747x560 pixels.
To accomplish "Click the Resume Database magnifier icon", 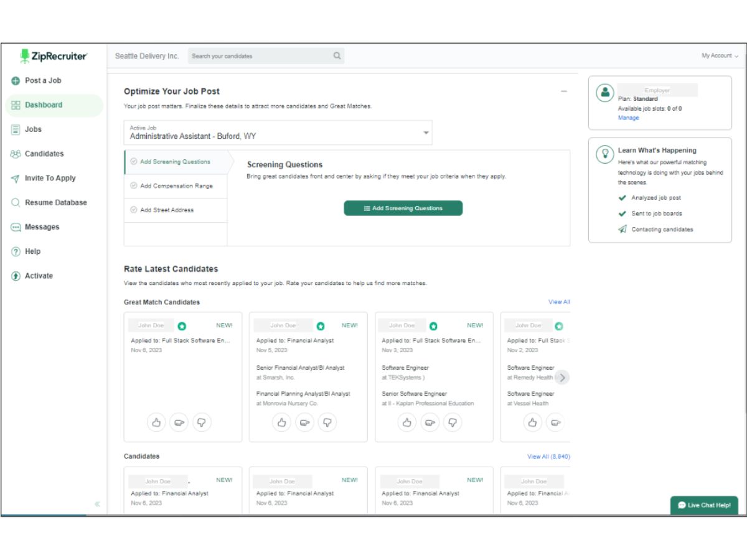I will [16, 203].
